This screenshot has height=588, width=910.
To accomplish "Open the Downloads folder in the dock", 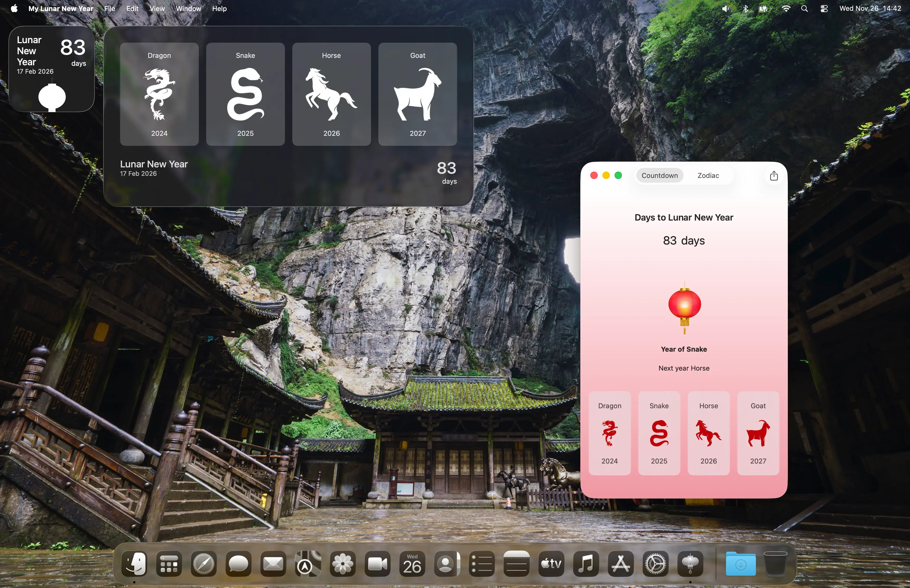I will [740, 564].
